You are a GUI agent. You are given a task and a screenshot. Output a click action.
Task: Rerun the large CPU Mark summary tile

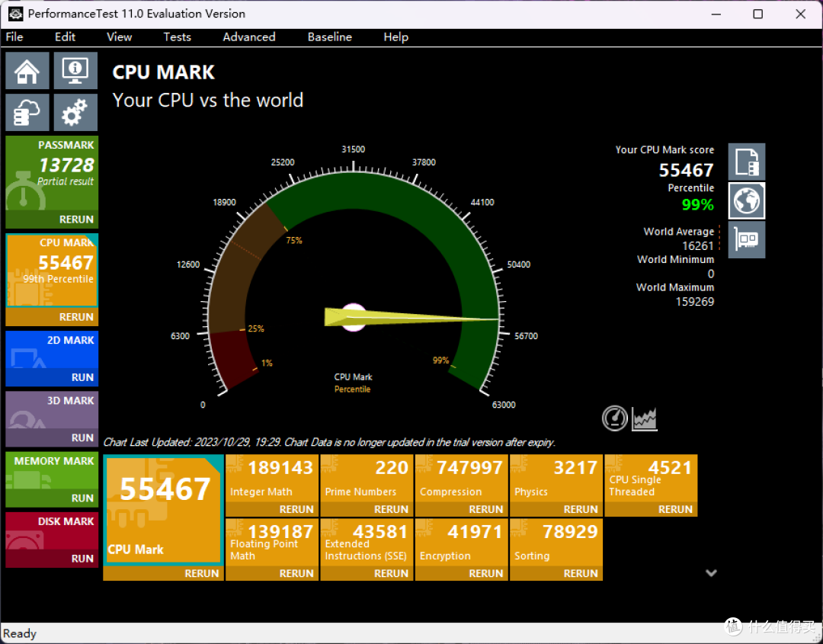click(x=163, y=573)
